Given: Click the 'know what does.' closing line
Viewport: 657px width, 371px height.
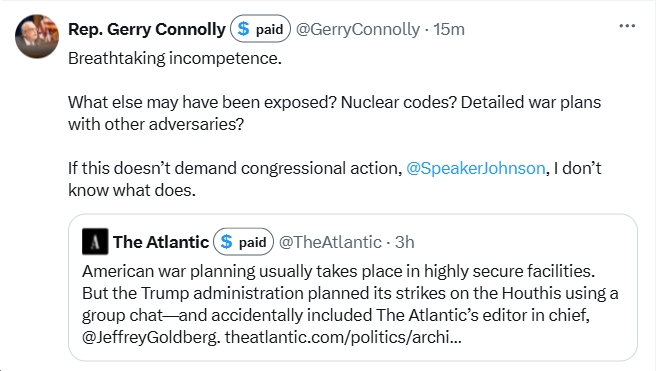Looking at the screenshot, I should coord(132,190).
